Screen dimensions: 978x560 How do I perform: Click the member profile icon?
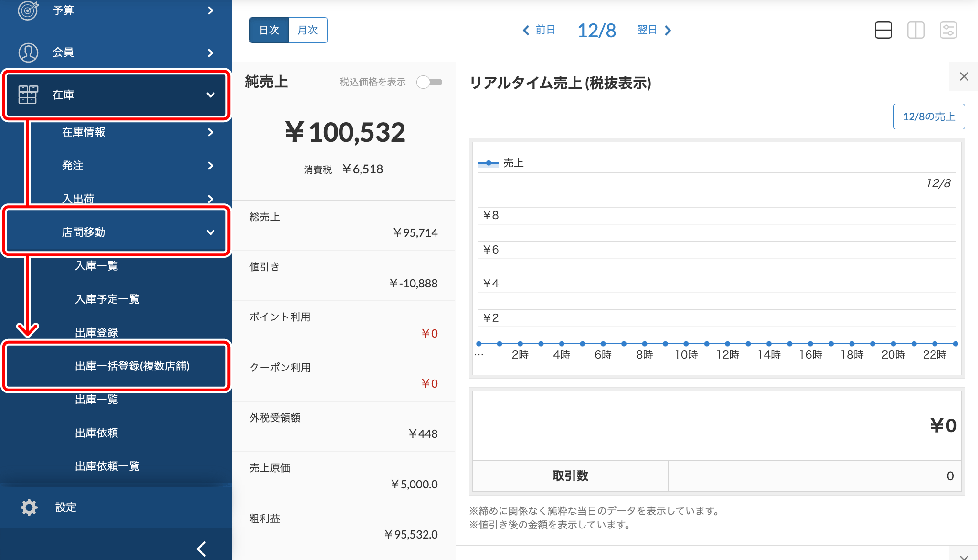[x=28, y=53]
